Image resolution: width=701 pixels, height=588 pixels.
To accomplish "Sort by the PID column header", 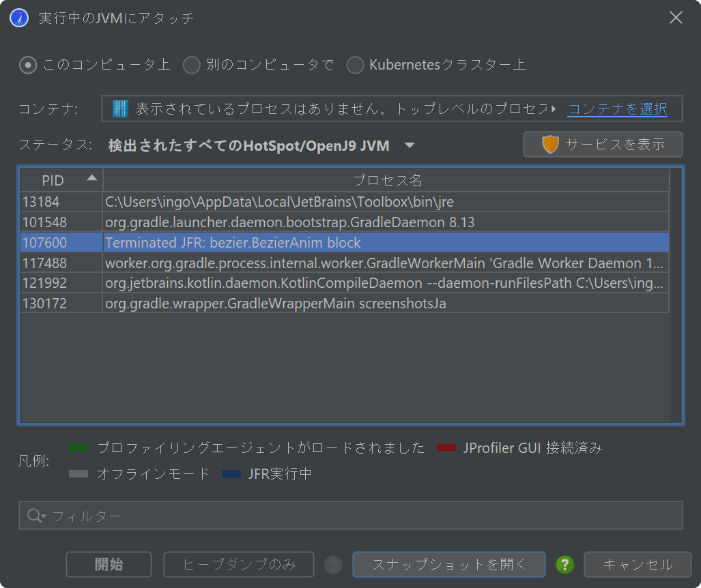I will 61,180.
